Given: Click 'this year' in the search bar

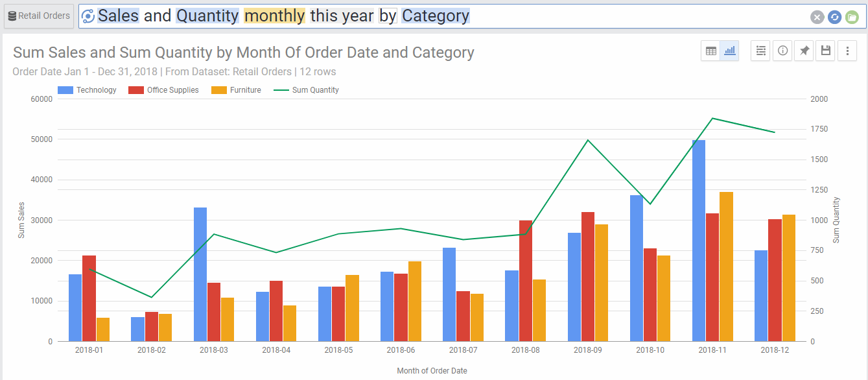Looking at the screenshot, I should click(x=342, y=16).
